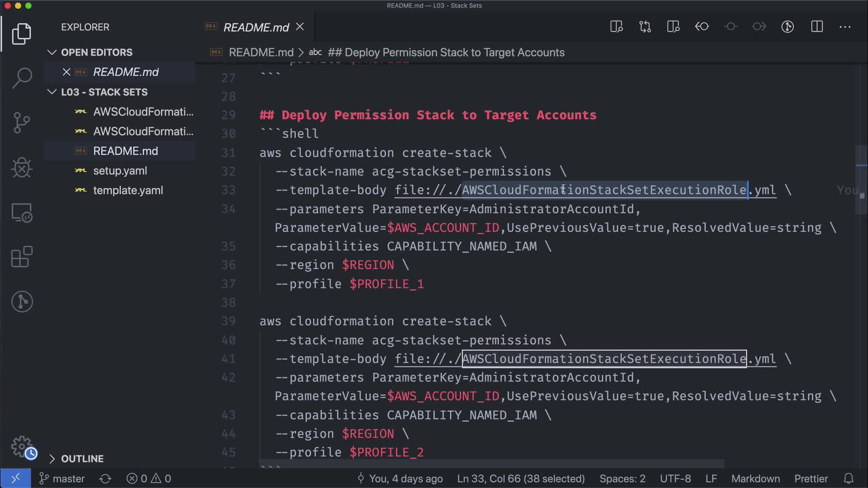Open the Run and Debug view

[22, 168]
